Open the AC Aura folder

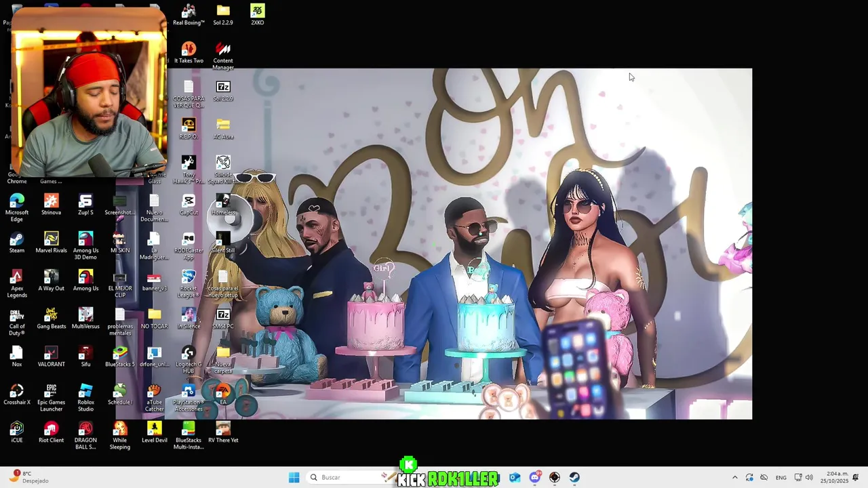click(x=223, y=129)
